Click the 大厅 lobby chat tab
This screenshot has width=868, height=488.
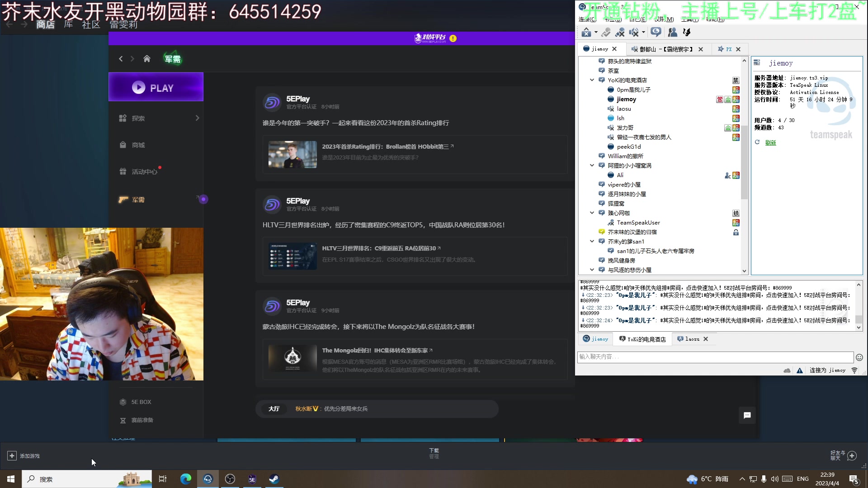274,409
